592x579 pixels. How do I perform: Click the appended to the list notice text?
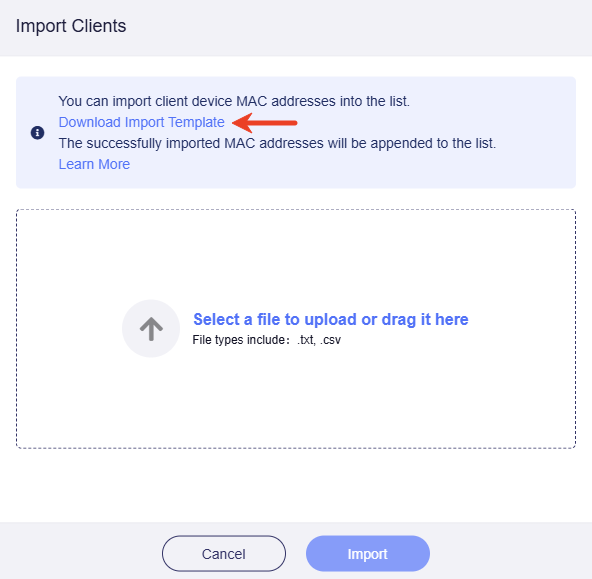277,143
